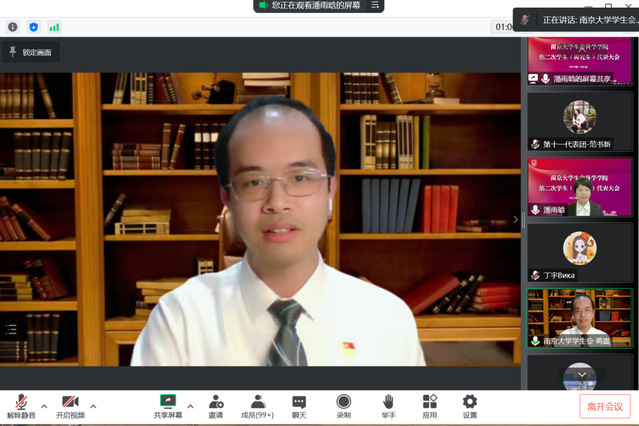Screen dimensions: 639x426
Task: Click the meeting info icon at top-left
Action: pos(13,27)
